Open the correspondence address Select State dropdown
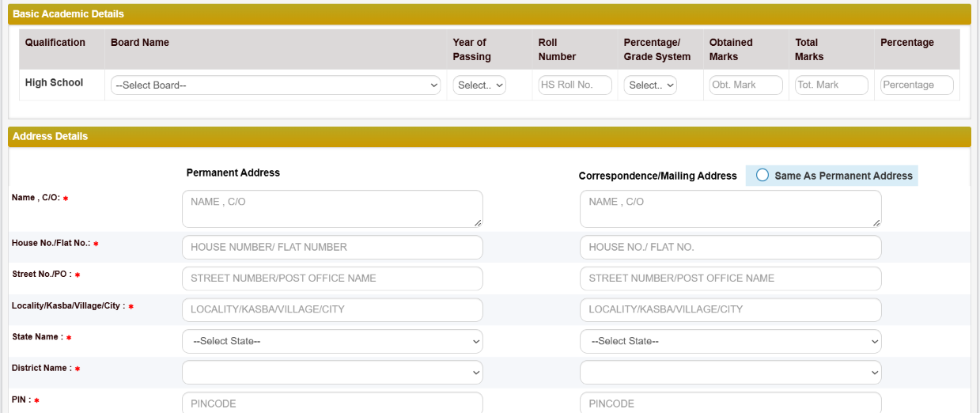Viewport: 980px width, 413px height. tap(731, 341)
